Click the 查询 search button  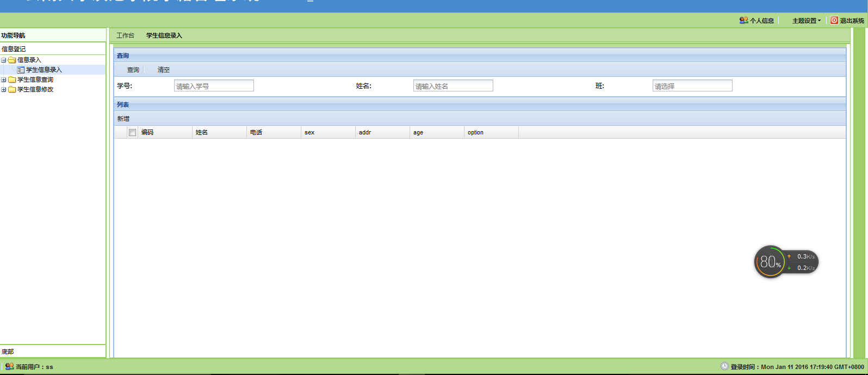(133, 70)
